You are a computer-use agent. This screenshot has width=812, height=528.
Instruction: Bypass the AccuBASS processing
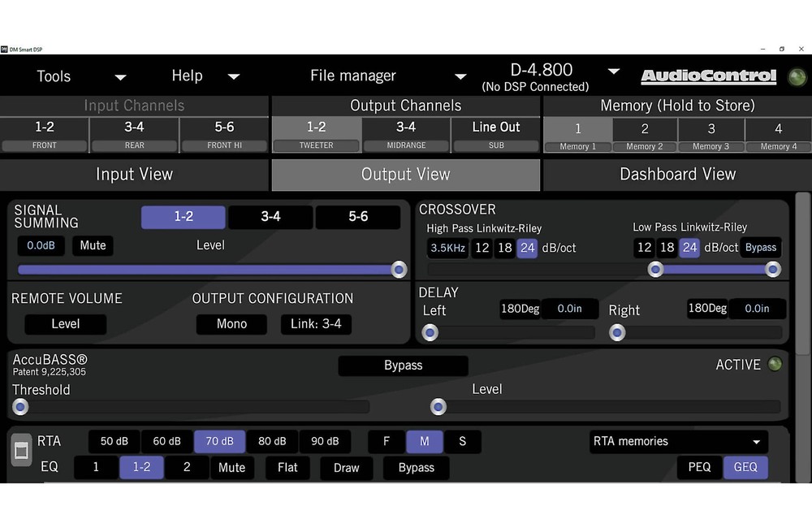click(403, 366)
